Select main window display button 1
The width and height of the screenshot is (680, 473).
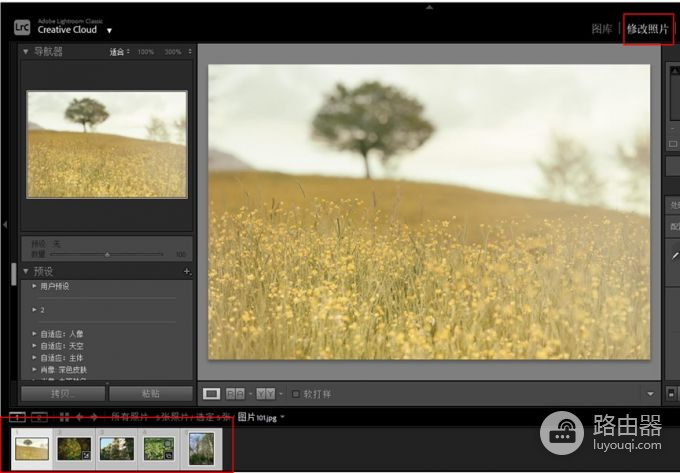click(17, 417)
